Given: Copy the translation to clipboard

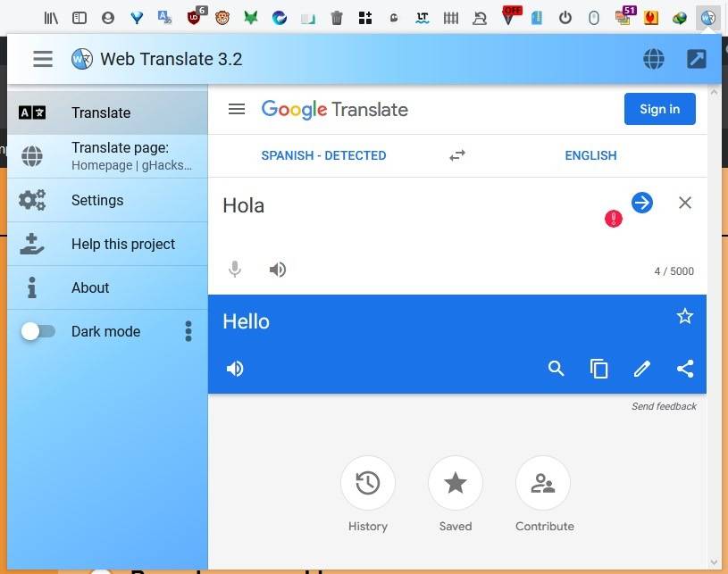Looking at the screenshot, I should tap(599, 369).
